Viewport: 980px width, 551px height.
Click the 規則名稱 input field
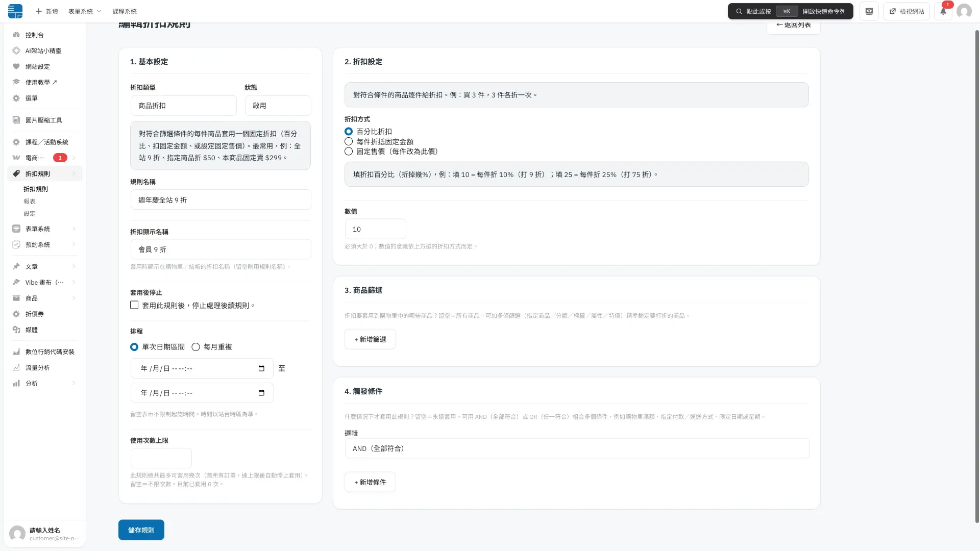[221, 199]
